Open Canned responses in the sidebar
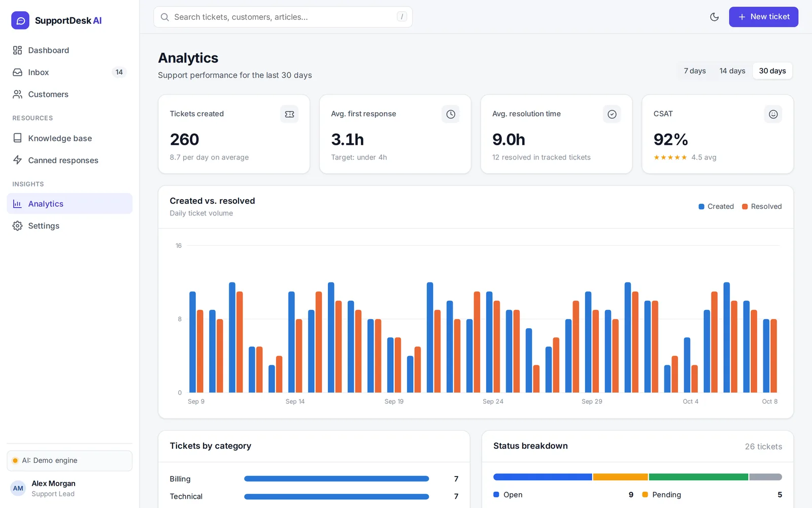 pyautogui.click(x=70, y=160)
